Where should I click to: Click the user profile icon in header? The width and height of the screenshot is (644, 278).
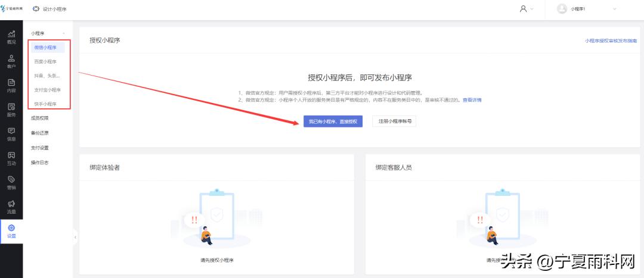point(524,8)
